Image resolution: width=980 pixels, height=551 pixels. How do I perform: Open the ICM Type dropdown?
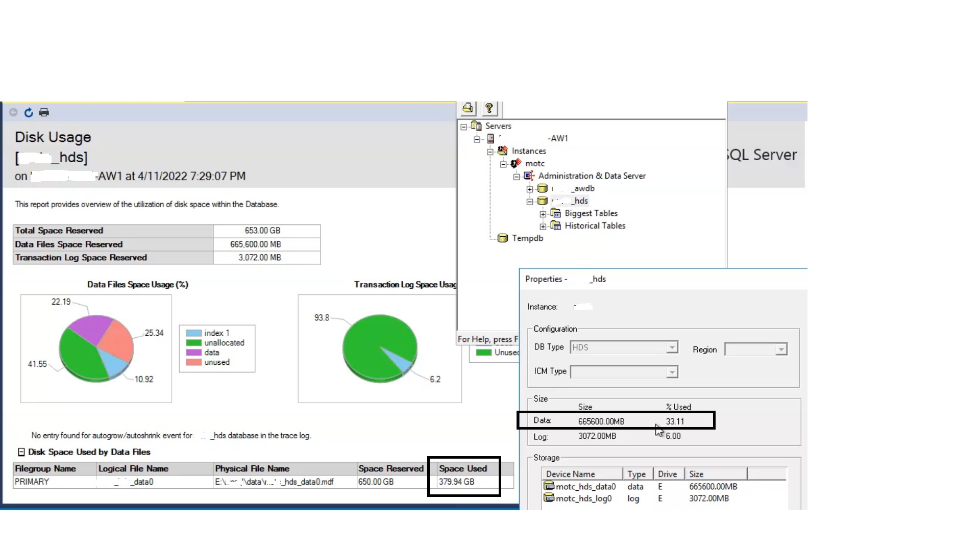tap(672, 372)
